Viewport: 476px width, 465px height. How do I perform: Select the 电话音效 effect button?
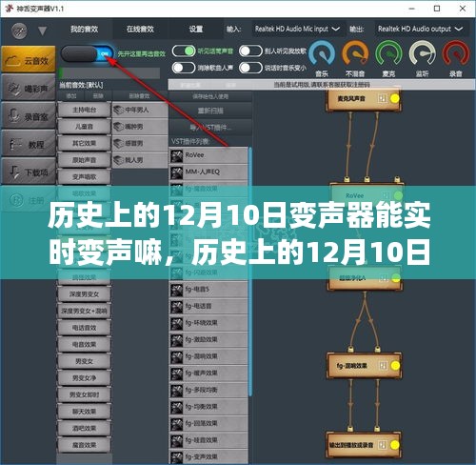pos(84,328)
